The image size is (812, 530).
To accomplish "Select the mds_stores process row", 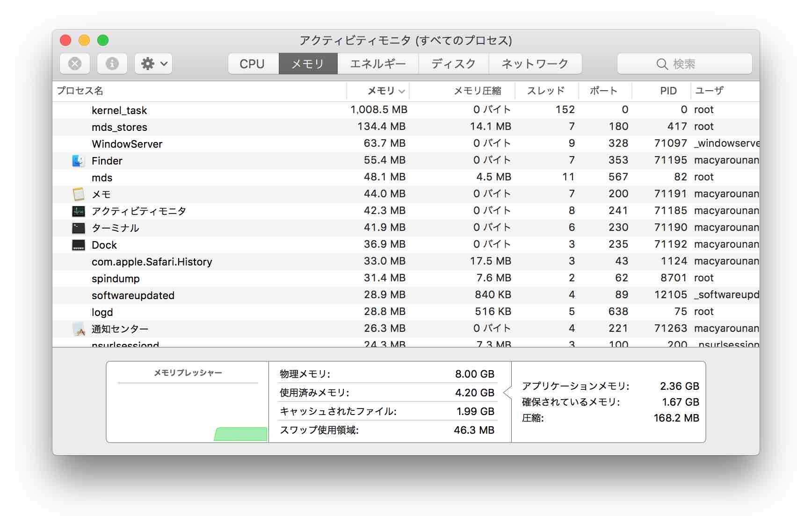I will click(406, 127).
